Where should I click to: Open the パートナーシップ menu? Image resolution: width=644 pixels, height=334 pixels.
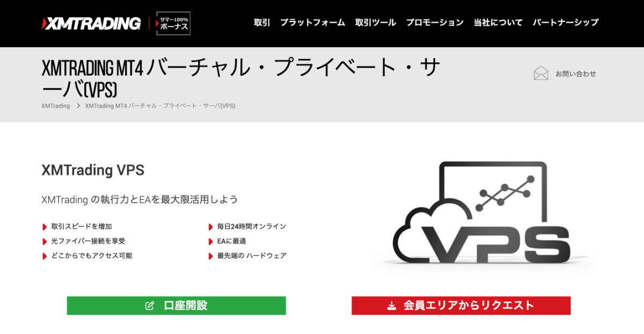coord(566,23)
